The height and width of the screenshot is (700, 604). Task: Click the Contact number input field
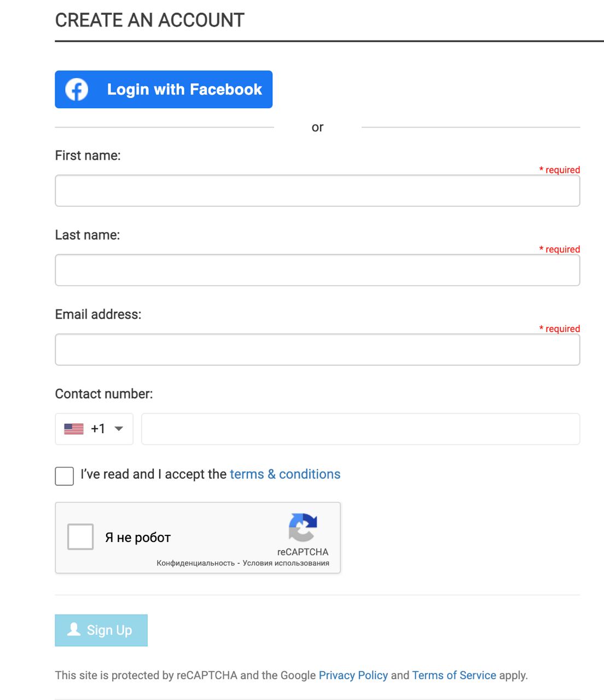tap(360, 429)
